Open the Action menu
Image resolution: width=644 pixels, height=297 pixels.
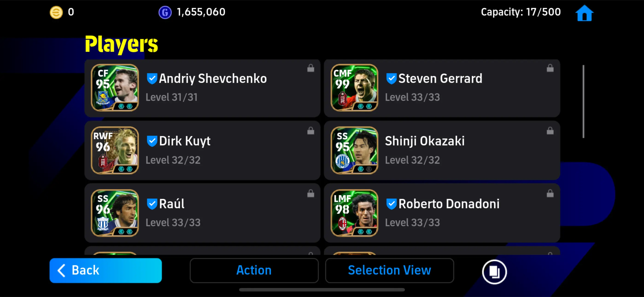coord(254,271)
